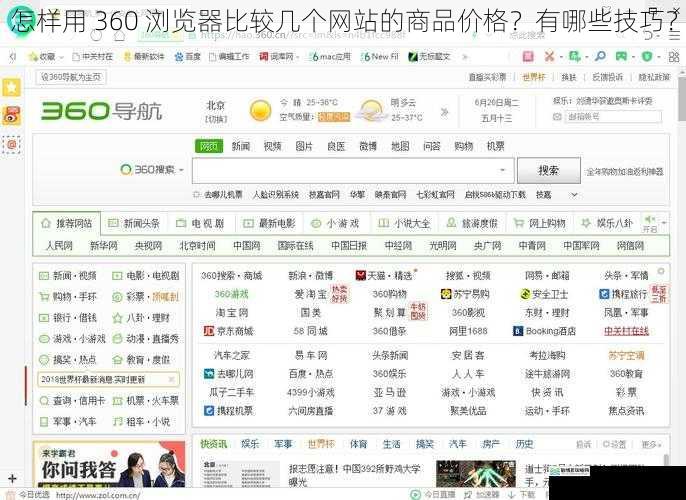Open 今日优选 in the status bar

click(28, 495)
